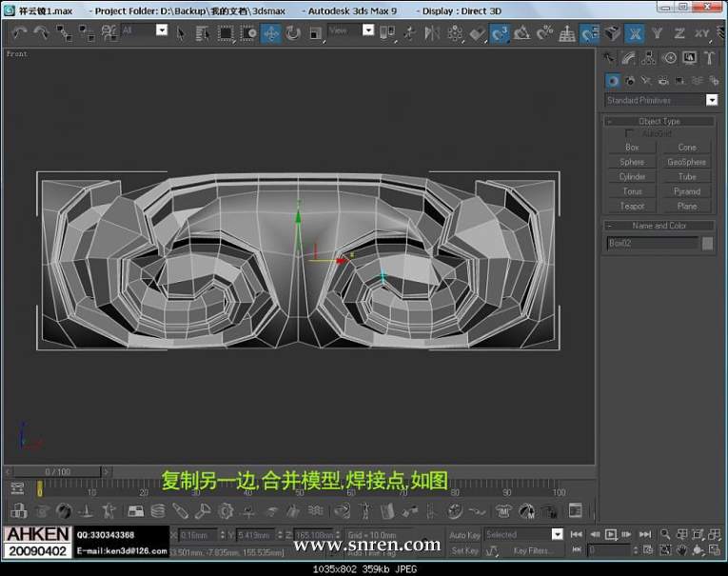This screenshot has height=576, width=728.
Task: Click the object color swatch beside Box02
Action: point(707,244)
